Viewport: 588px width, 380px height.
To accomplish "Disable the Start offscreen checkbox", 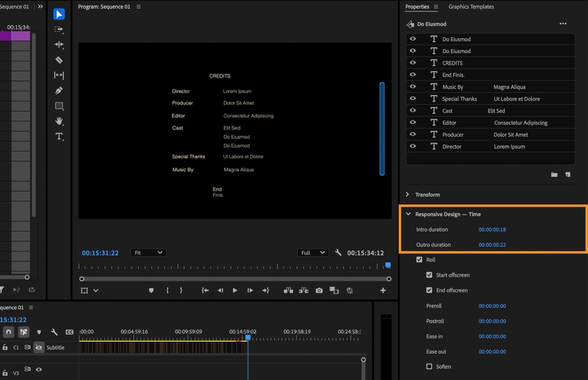I will (429, 275).
